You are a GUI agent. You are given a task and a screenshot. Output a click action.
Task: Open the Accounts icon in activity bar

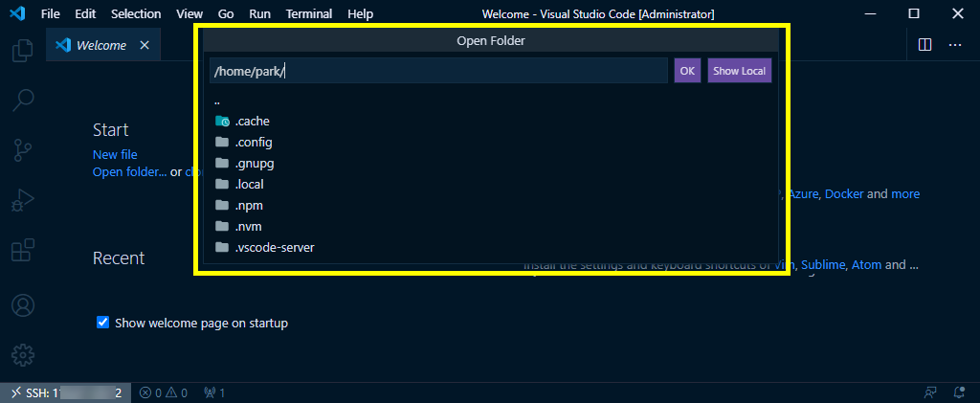23,305
